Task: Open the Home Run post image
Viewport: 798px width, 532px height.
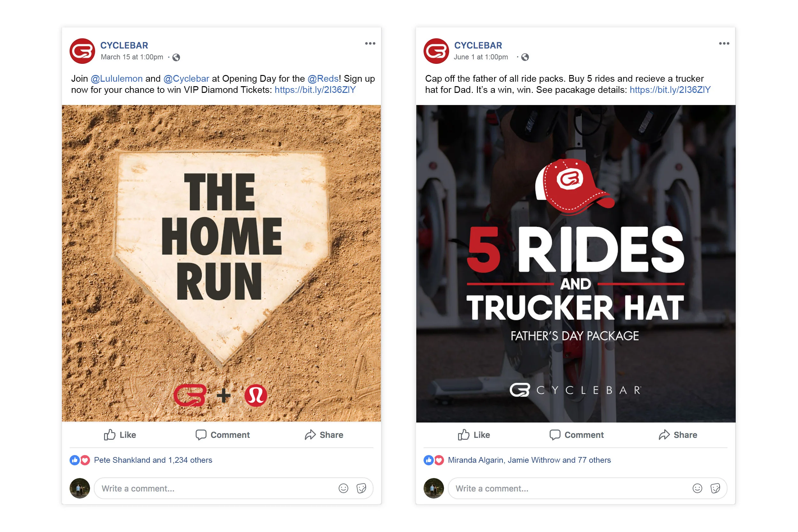Action: click(221, 263)
